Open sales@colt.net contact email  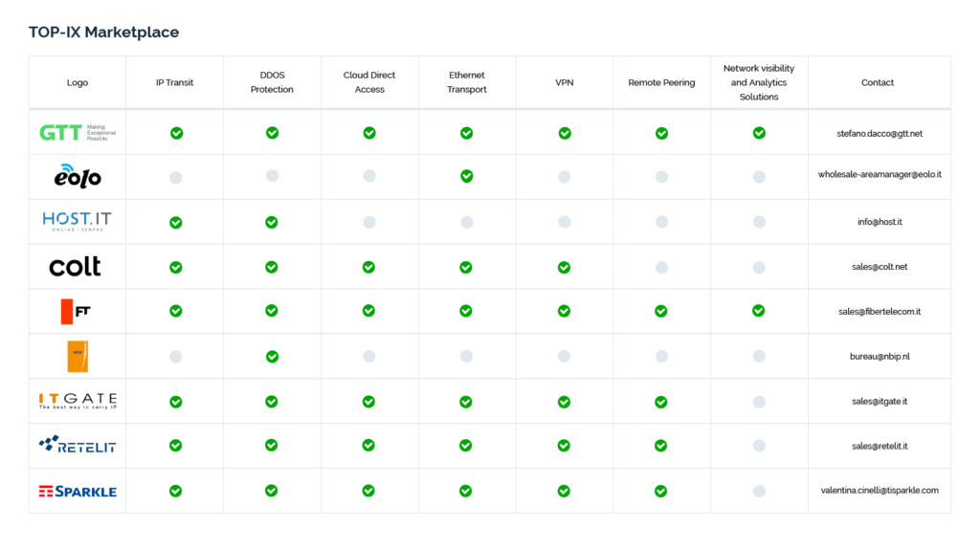[x=880, y=267]
